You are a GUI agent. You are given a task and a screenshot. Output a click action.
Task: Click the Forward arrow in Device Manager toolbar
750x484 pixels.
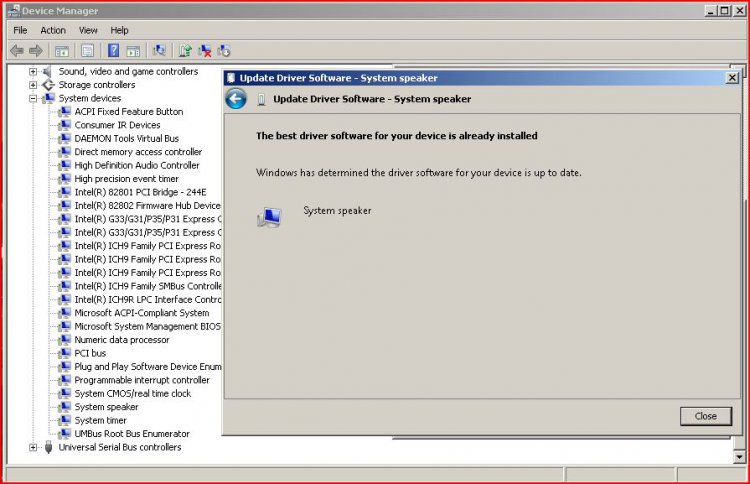point(36,50)
